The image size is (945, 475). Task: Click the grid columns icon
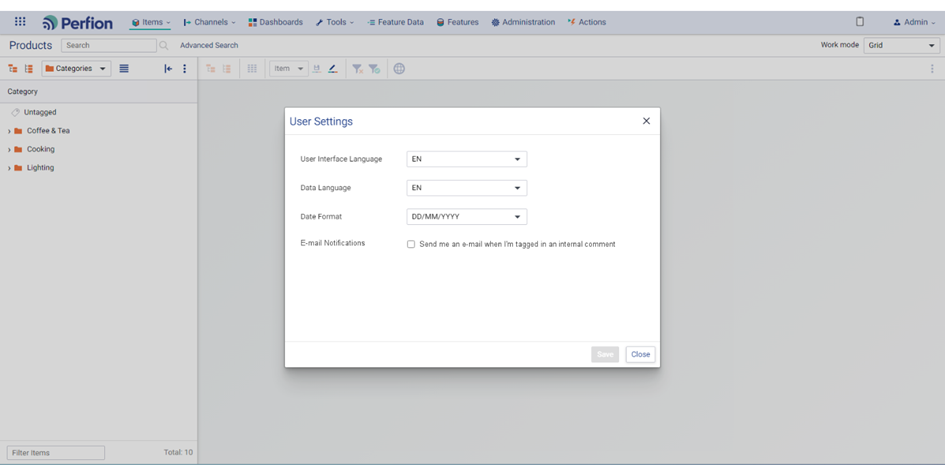(252, 69)
